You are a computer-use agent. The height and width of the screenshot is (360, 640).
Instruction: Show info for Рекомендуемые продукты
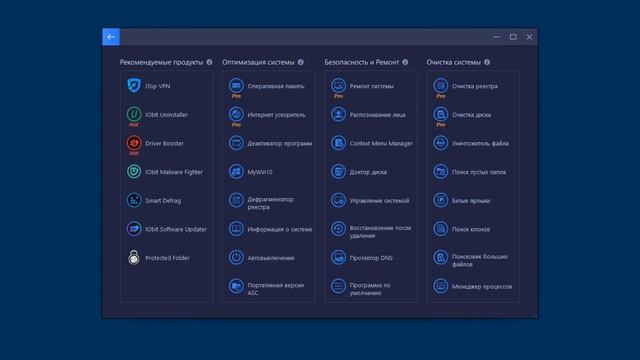click(x=209, y=62)
